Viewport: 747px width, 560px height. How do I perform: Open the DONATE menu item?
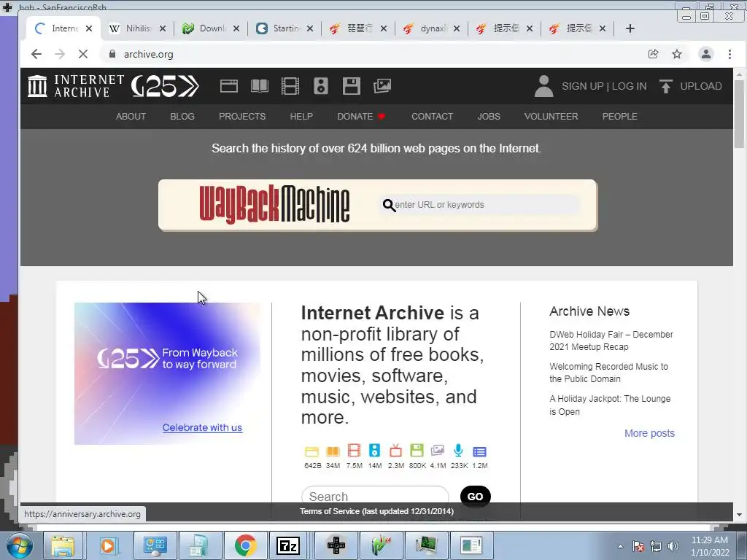coord(361,117)
